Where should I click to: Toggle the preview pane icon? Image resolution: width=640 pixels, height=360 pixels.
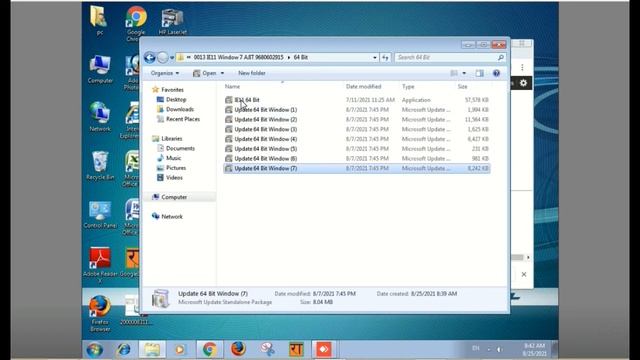coord(480,73)
